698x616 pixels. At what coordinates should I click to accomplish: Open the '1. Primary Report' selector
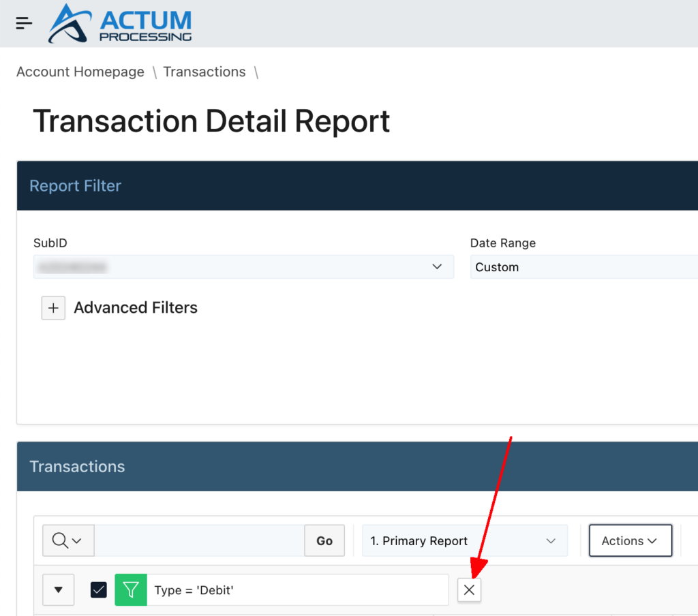pyautogui.click(x=464, y=540)
